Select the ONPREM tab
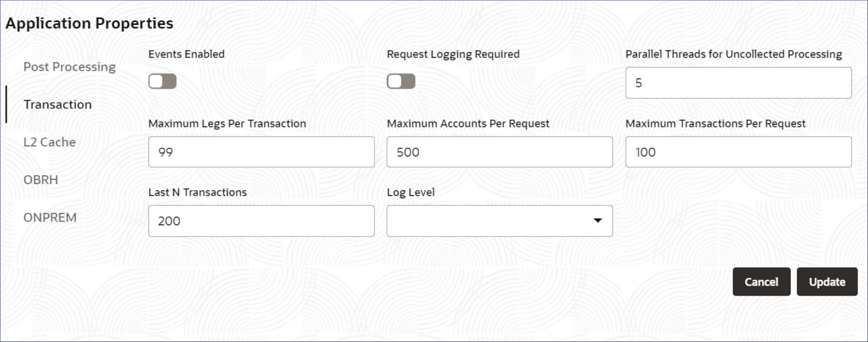Image resolution: width=868 pixels, height=342 pixels. pyautogui.click(x=50, y=218)
